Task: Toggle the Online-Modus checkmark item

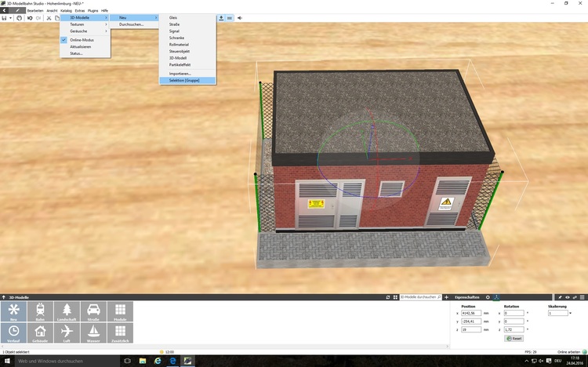Action: coord(82,39)
